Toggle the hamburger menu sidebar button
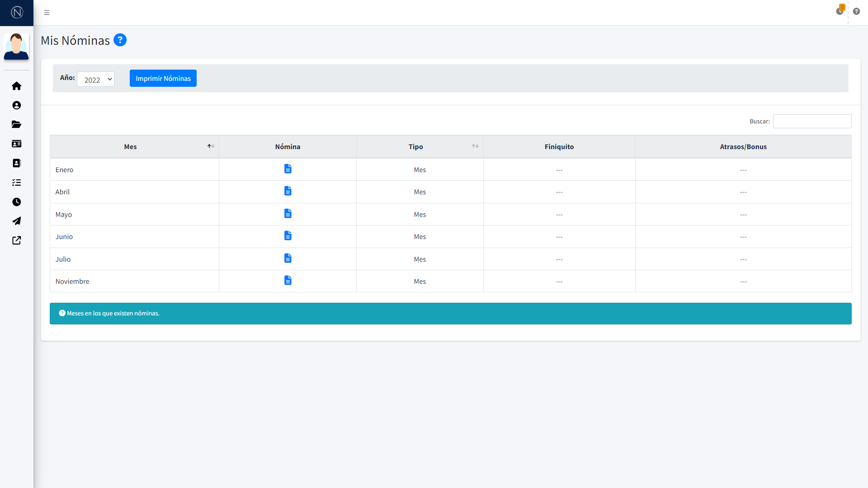Image resolution: width=868 pixels, height=488 pixels. click(47, 13)
